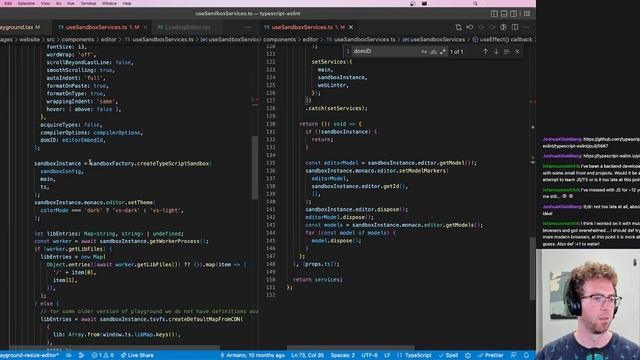Click errors and warnings count in status bar

click(103, 355)
